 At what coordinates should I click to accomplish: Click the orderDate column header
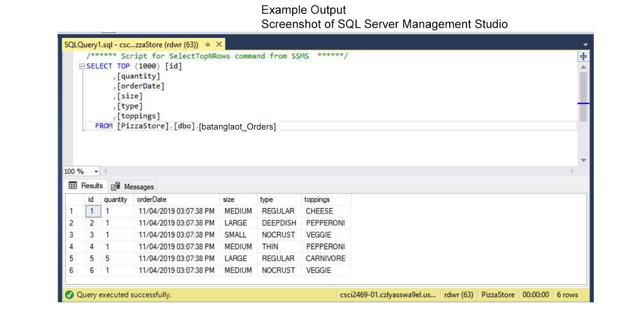click(x=177, y=199)
